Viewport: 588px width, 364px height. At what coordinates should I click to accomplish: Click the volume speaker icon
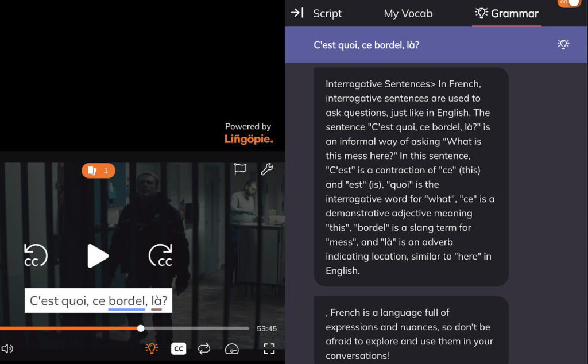coord(7,348)
